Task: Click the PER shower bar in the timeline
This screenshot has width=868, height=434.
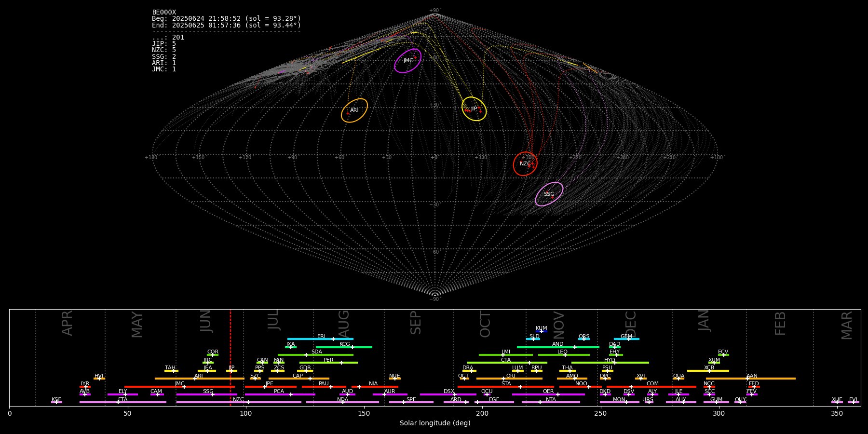Action: [328, 363]
